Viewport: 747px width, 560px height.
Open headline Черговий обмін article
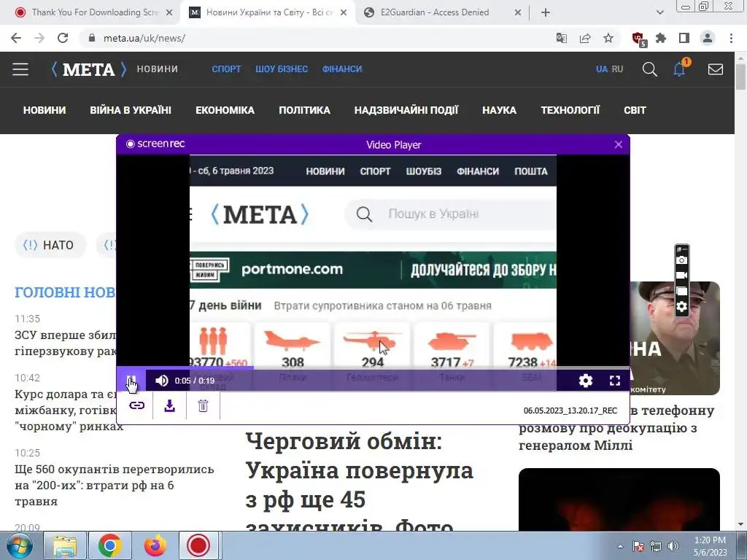tap(359, 482)
